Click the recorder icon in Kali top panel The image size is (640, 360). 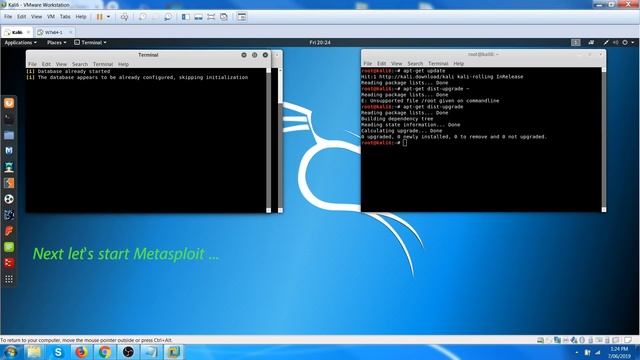[x=591, y=42]
